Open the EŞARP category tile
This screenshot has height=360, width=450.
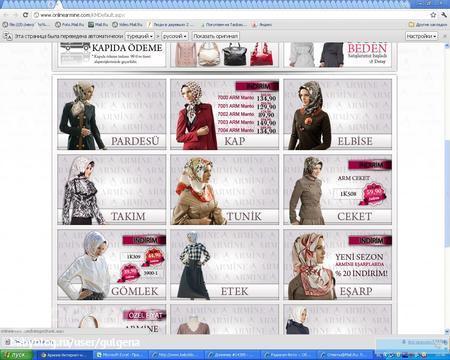[337, 265]
